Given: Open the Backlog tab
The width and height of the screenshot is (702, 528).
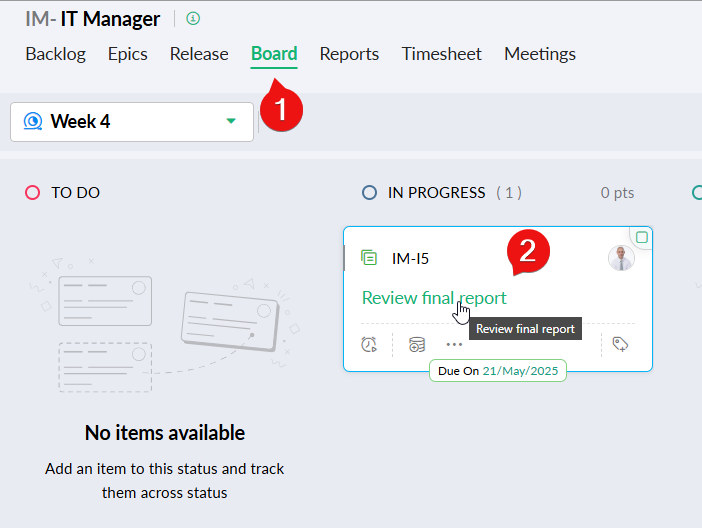Looking at the screenshot, I should tap(55, 54).
